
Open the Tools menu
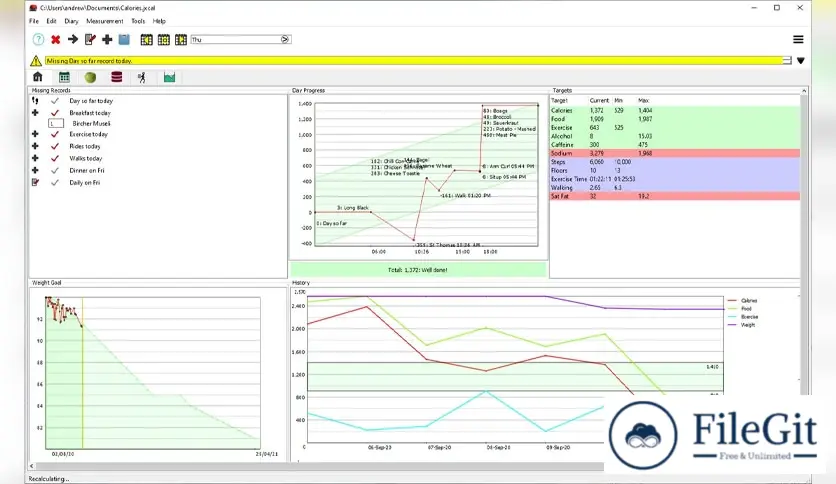(138, 21)
